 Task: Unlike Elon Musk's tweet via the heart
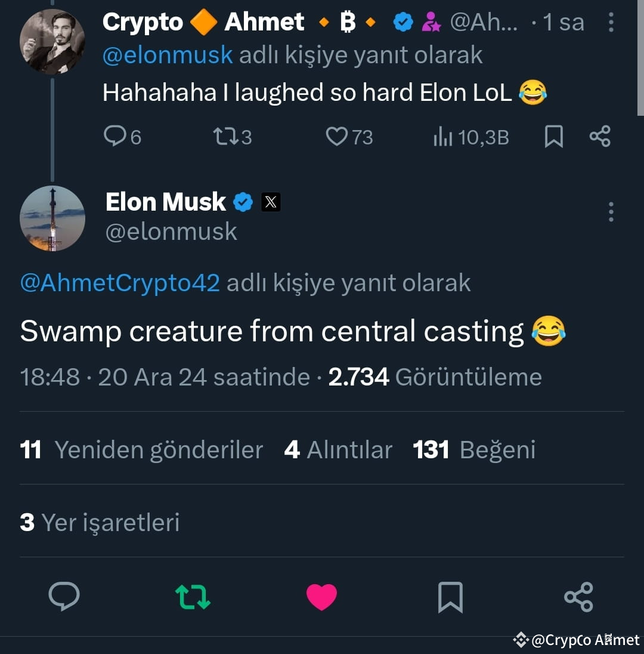pyautogui.click(x=322, y=597)
